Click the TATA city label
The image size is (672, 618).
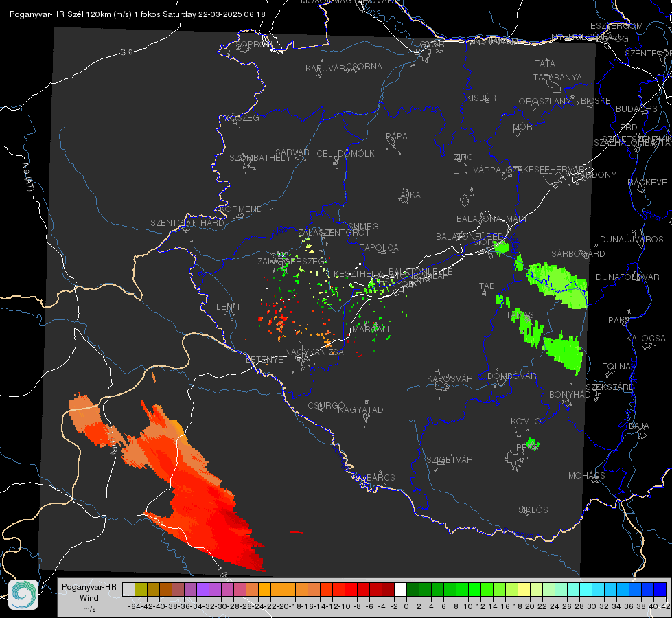(x=545, y=63)
